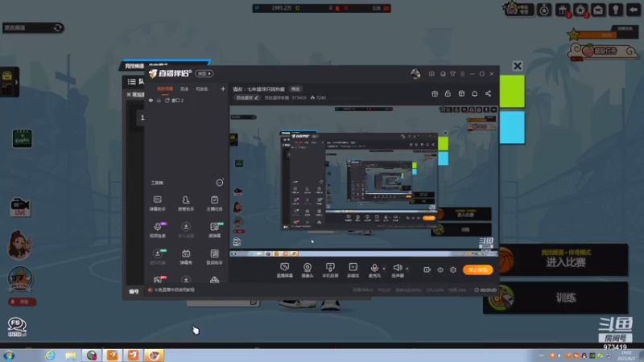Toggle the padlock icon in stream header
The width and height of the screenshot is (644, 362).
448,93
